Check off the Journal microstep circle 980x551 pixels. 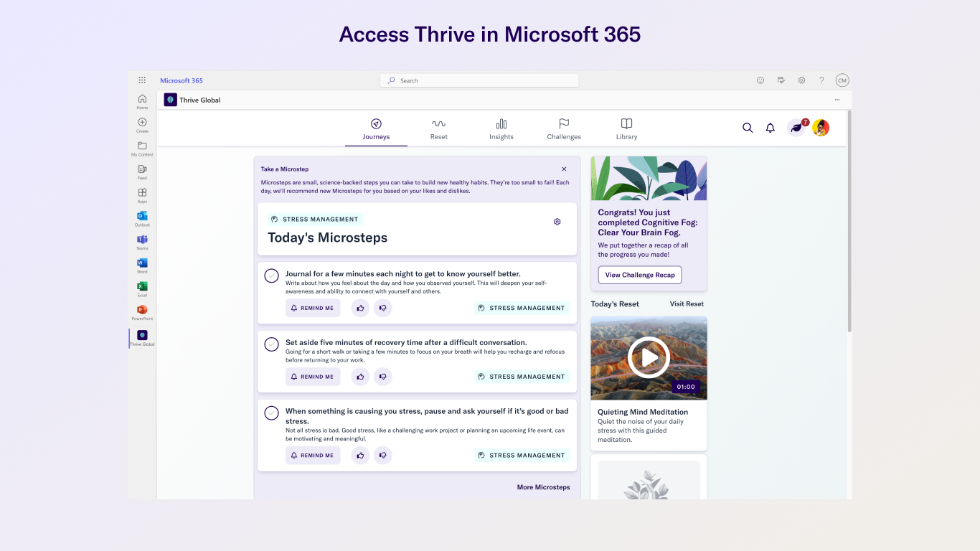pyautogui.click(x=271, y=275)
